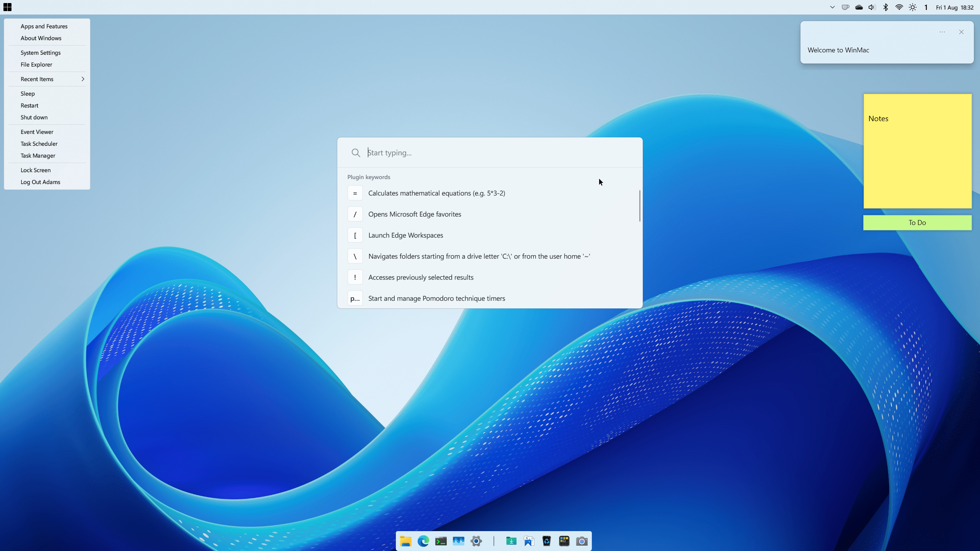Select the '[' Edge Workspaces keyword tile

click(x=355, y=235)
